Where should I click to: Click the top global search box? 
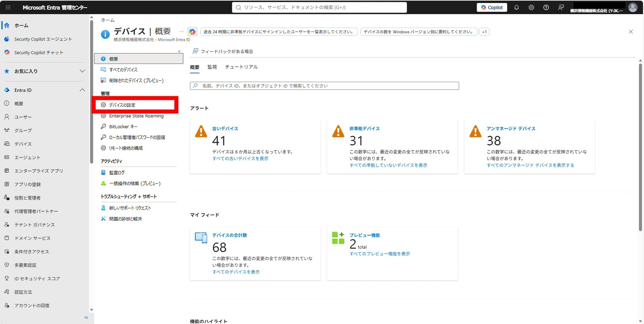point(319,7)
